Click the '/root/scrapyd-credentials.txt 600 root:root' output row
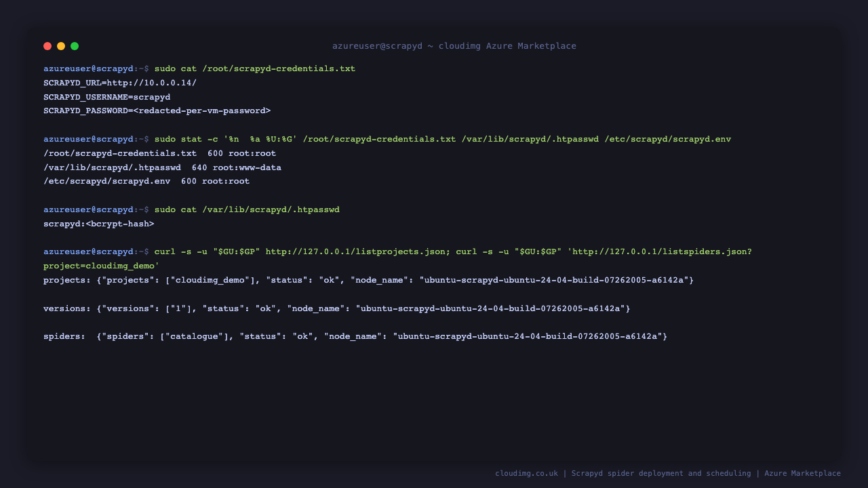The width and height of the screenshot is (868, 488). point(160,153)
